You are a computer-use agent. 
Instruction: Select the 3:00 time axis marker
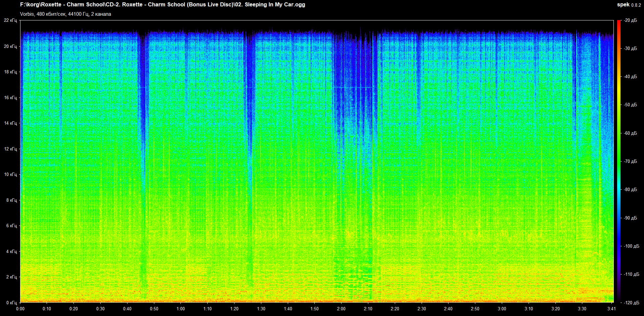(x=502, y=309)
